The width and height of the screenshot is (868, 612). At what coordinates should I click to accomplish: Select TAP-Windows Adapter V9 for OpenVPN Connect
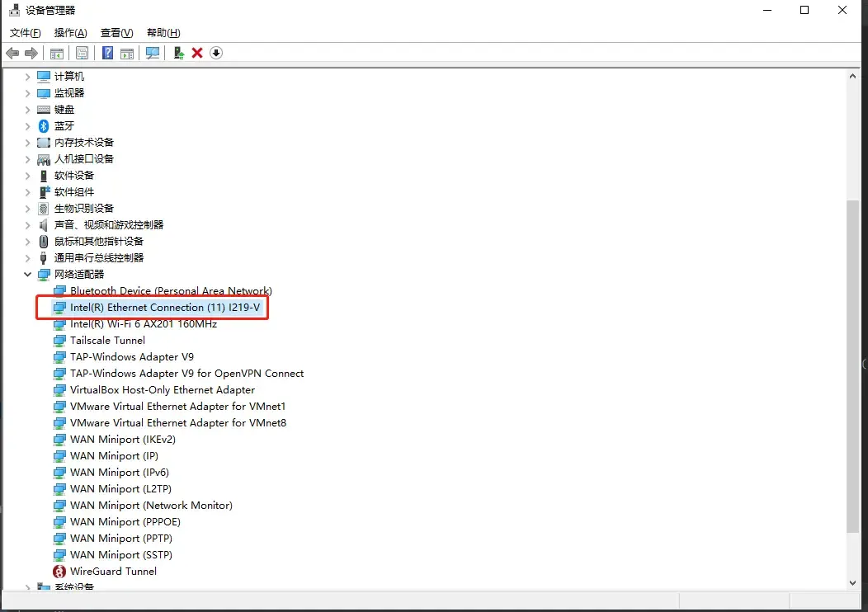(187, 374)
